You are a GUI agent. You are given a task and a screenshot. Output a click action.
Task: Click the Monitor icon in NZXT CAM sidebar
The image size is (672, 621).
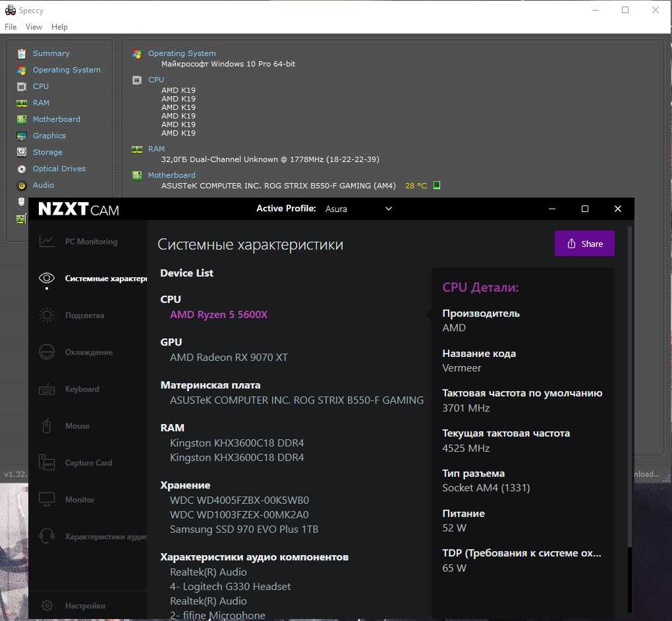(47, 499)
